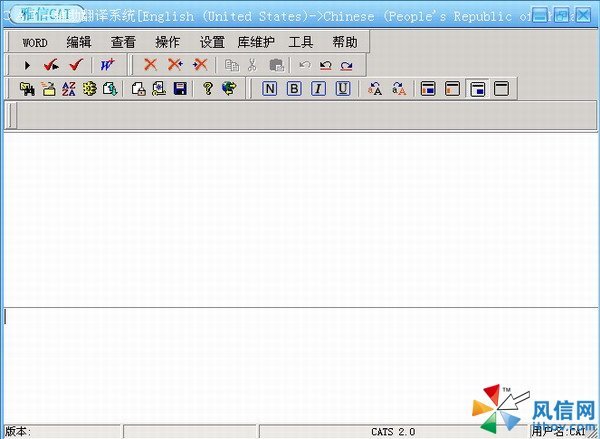This screenshot has height=439, width=600.
Task: Minimize the 雅信CAT window
Action: pyautogui.click(x=540, y=15)
